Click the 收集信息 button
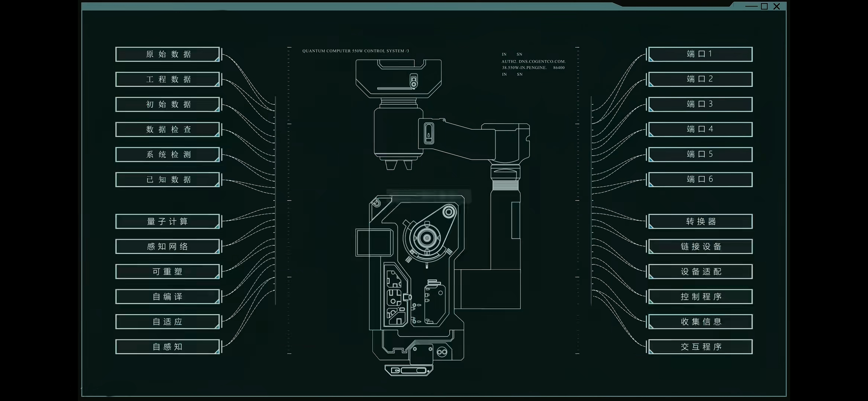The width and height of the screenshot is (868, 401). [x=700, y=322]
